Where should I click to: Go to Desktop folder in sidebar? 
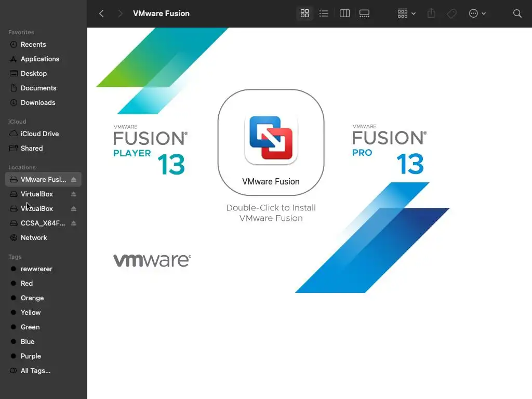[x=44, y=74]
